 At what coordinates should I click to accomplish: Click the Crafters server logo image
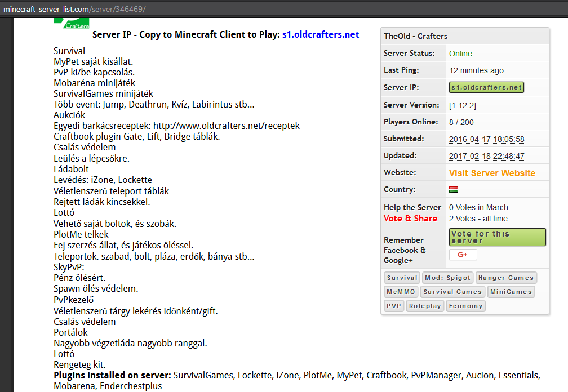pos(72,24)
